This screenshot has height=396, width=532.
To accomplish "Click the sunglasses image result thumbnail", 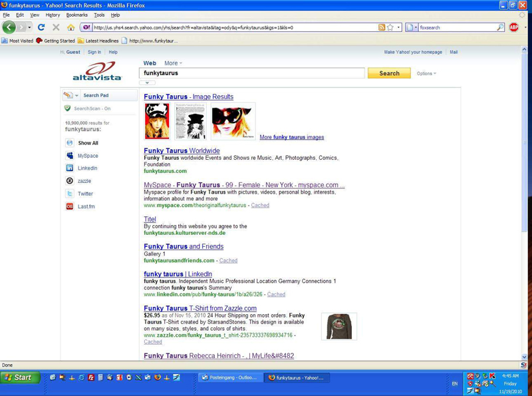I will point(233,121).
